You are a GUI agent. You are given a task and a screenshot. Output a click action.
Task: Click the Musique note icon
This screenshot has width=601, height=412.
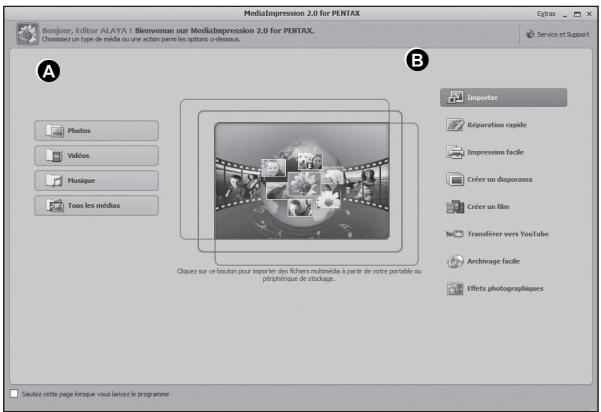54,181
